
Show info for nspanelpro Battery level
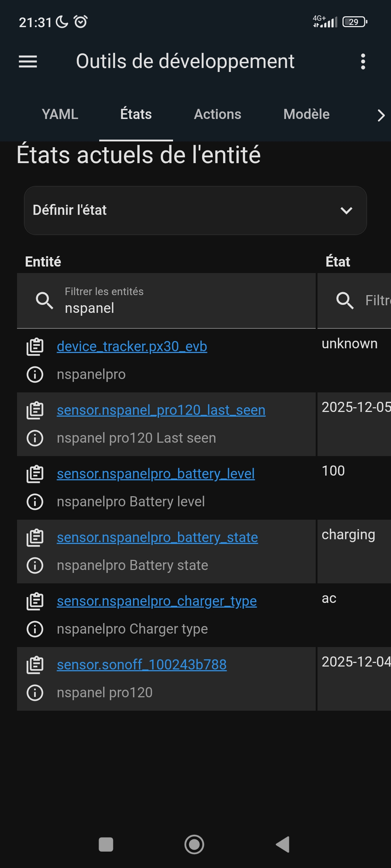click(x=35, y=502)
